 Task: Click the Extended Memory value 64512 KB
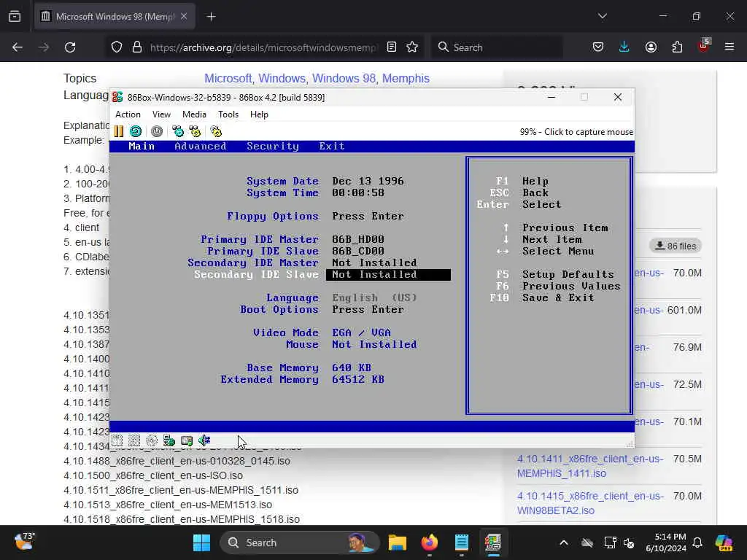357,379
